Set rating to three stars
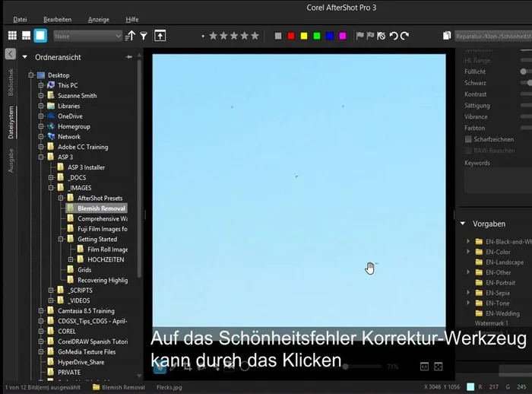 point(234,36)
